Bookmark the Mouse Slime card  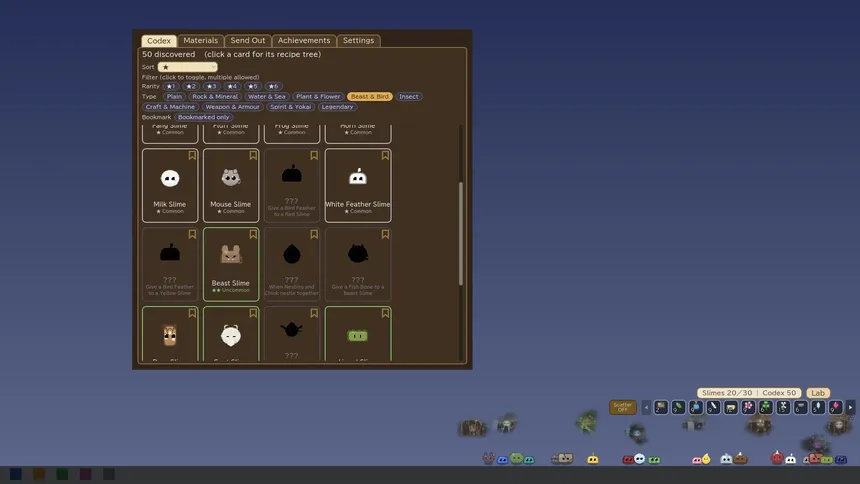(253, 156)
